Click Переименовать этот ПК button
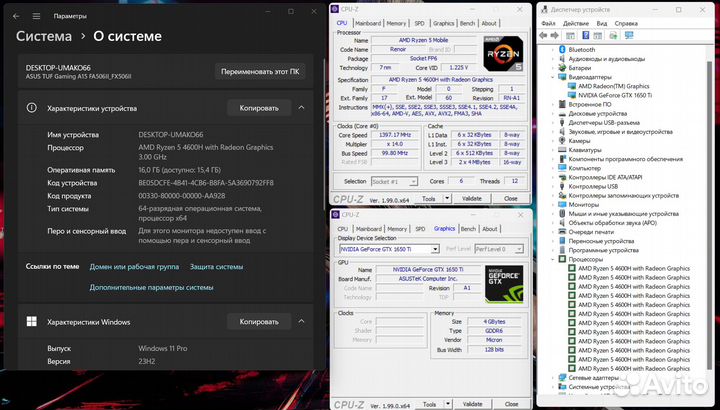Screen dimensions: 720x410 click(x=260, y=72)
